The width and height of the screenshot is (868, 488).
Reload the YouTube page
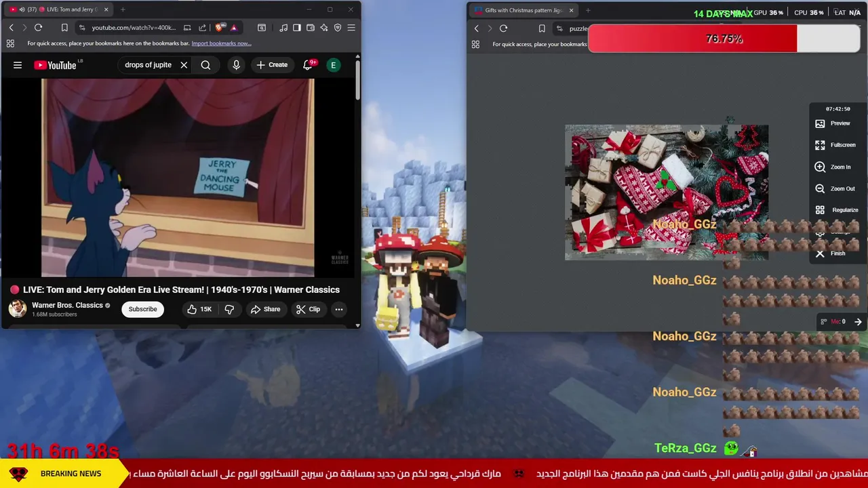tap(38, 28)
